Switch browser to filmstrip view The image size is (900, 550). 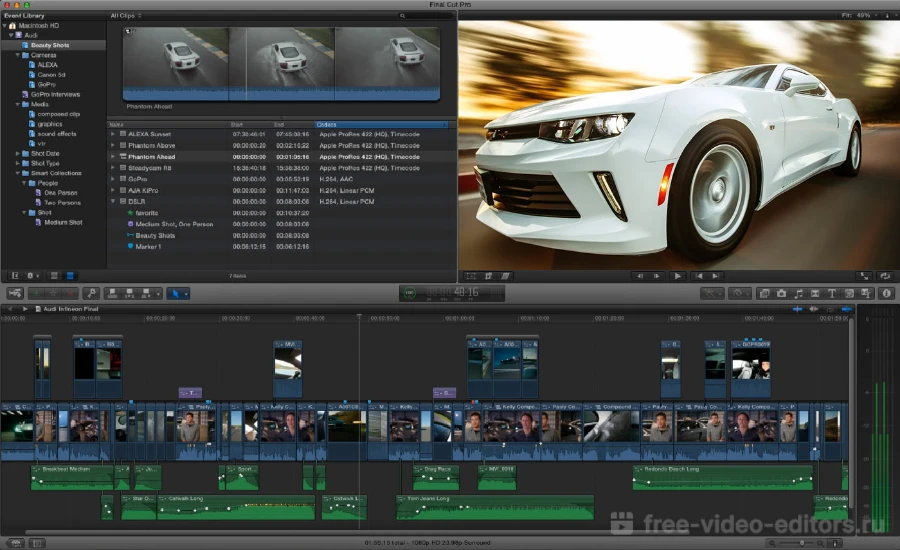pyautogui.click(x=54, y=276)
